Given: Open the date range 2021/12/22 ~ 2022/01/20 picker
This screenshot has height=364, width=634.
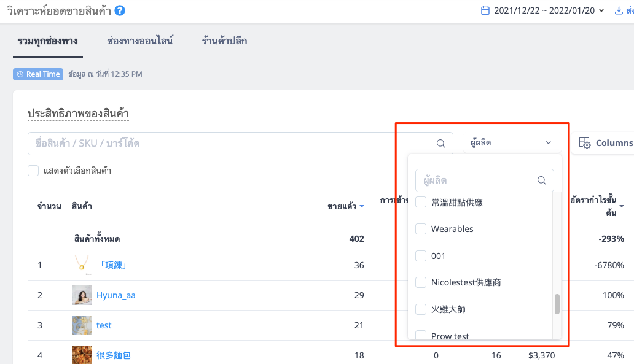Looking at the screenshot, I should (x=544, y=10).
